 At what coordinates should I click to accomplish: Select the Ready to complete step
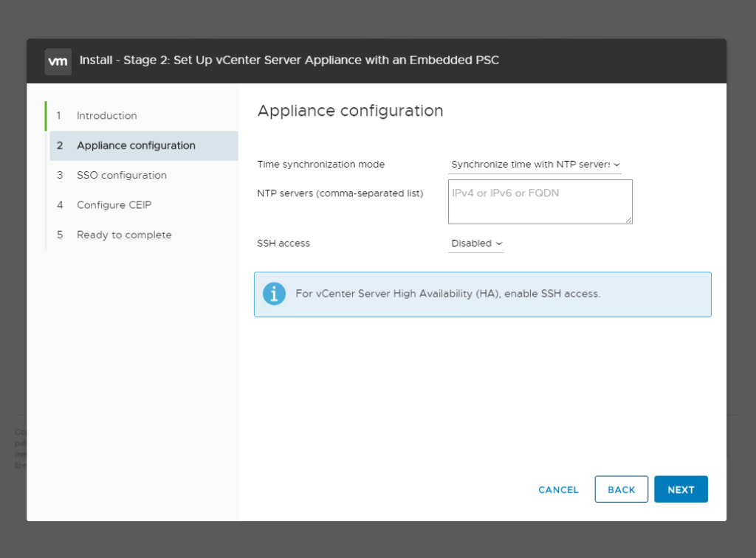[x=123, y=235]
